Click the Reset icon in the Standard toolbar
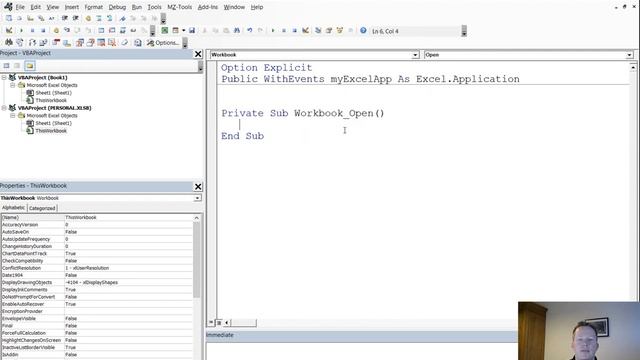The image size is (640, 360). (x=294, y=31)
